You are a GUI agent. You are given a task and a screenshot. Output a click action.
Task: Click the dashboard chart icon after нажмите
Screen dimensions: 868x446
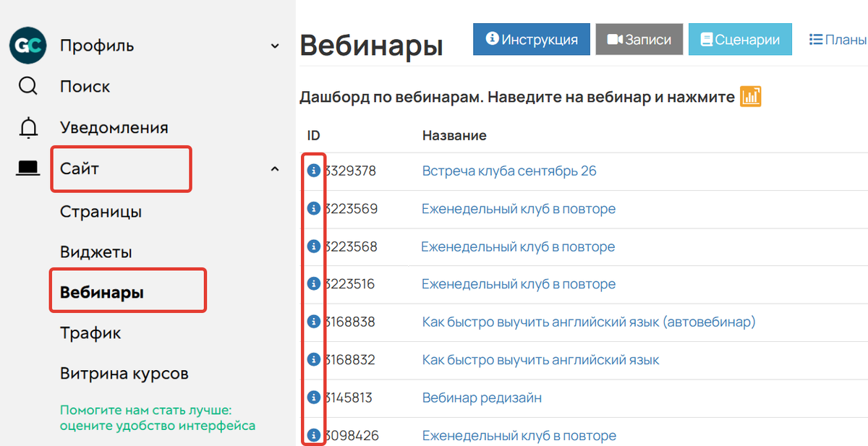751,96
